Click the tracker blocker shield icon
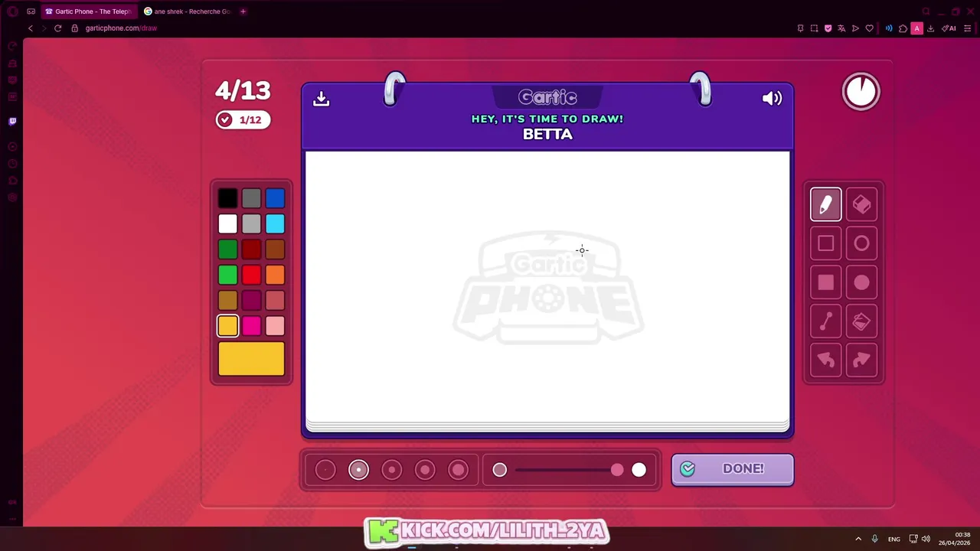This screenshot has height=551, width=980. (828, 28)
